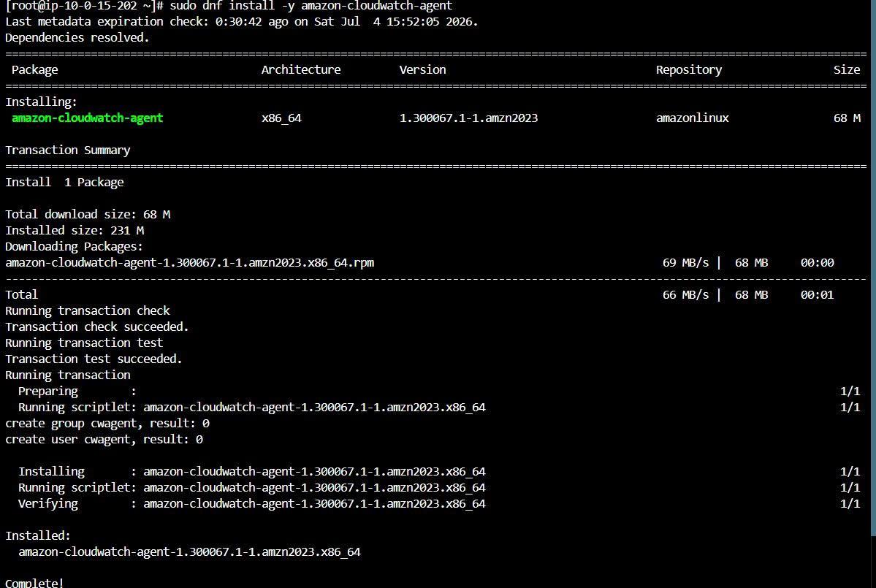Click 'Running transaction test' line

[x=84, y=343]
